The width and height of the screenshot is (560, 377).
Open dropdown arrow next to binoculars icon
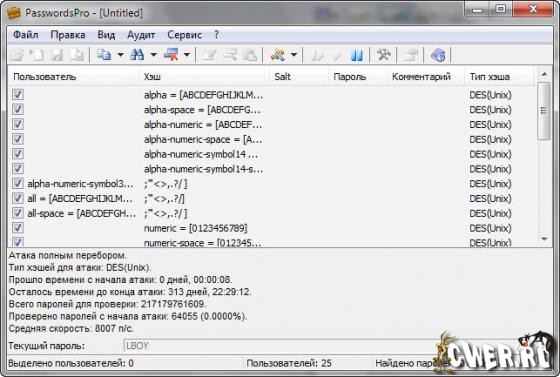pyautogui.click(x=153, y=55)
